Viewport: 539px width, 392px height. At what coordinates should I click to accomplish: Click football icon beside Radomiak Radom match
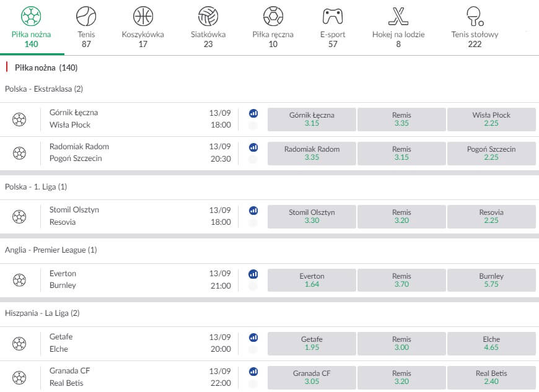pos(19,153)
